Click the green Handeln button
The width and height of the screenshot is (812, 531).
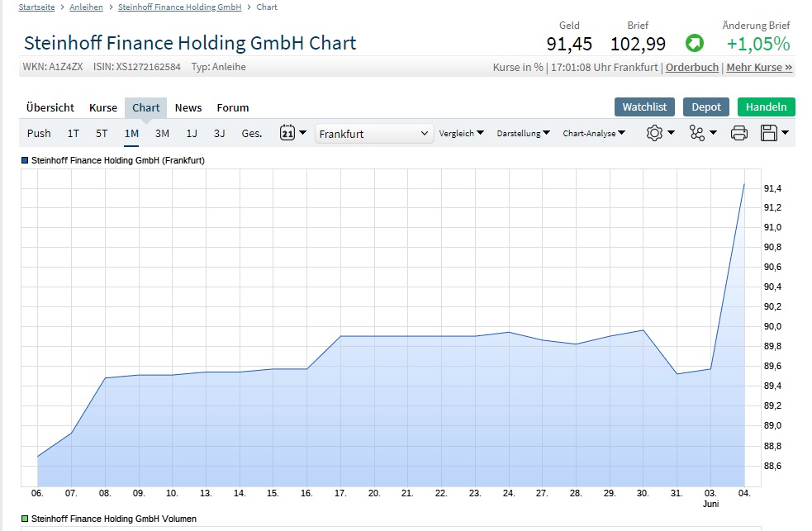pyautogui.click(x=765, y=107)
